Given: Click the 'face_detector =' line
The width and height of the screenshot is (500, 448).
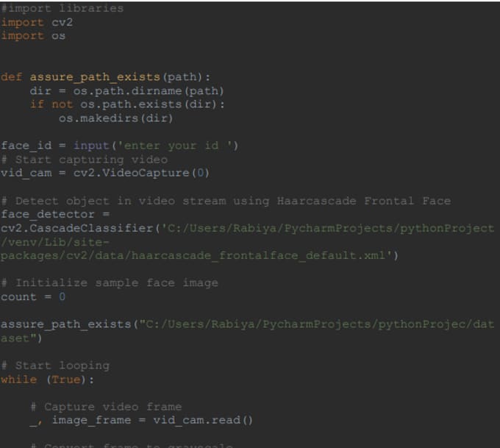Looking at the screenshot, I should click(x=55, y=214).
